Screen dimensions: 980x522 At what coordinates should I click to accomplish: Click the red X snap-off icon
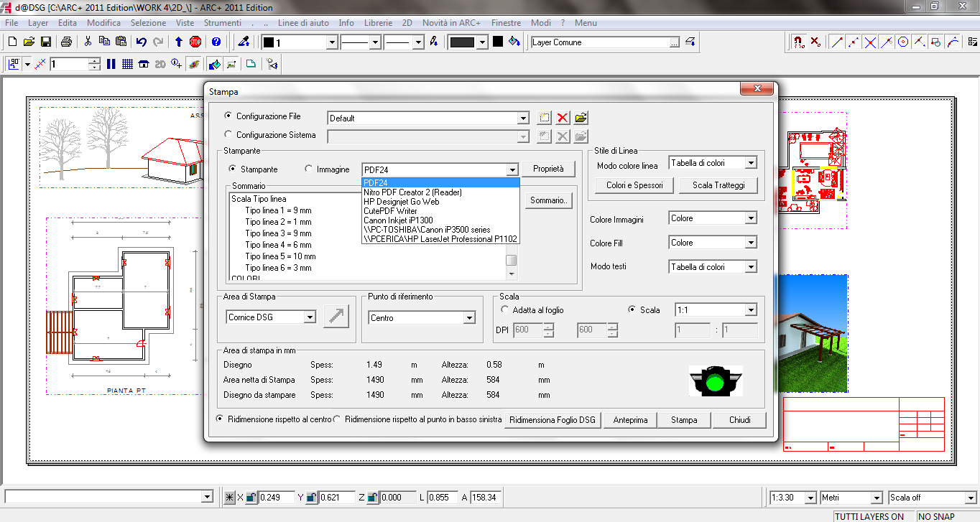[x=815, y=42]
